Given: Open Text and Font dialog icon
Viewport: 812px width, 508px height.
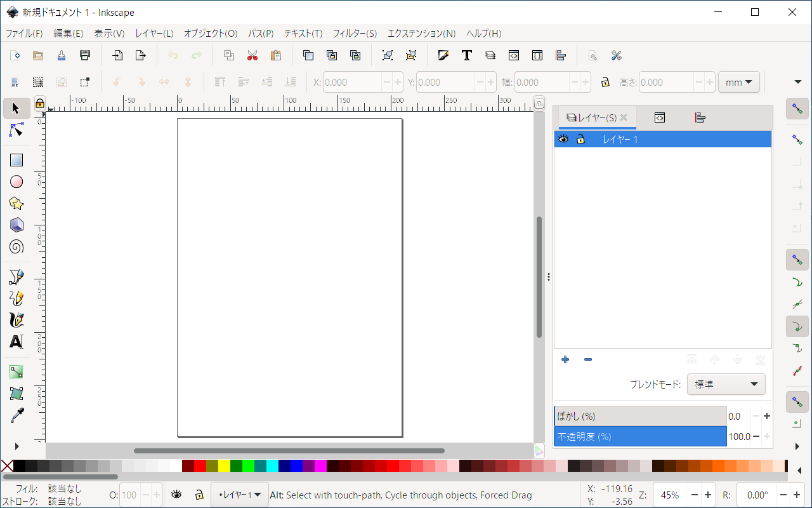Looking at the screenshot, I should (467, 56).
